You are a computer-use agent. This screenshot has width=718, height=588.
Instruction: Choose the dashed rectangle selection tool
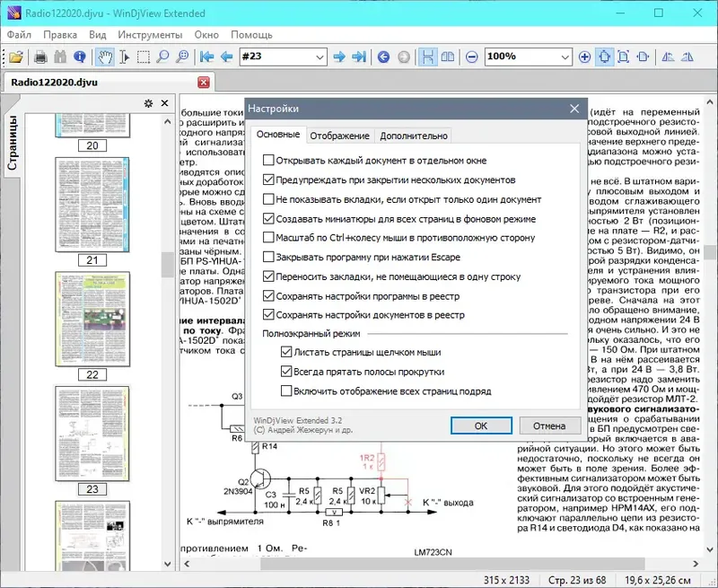pos(144,57)
